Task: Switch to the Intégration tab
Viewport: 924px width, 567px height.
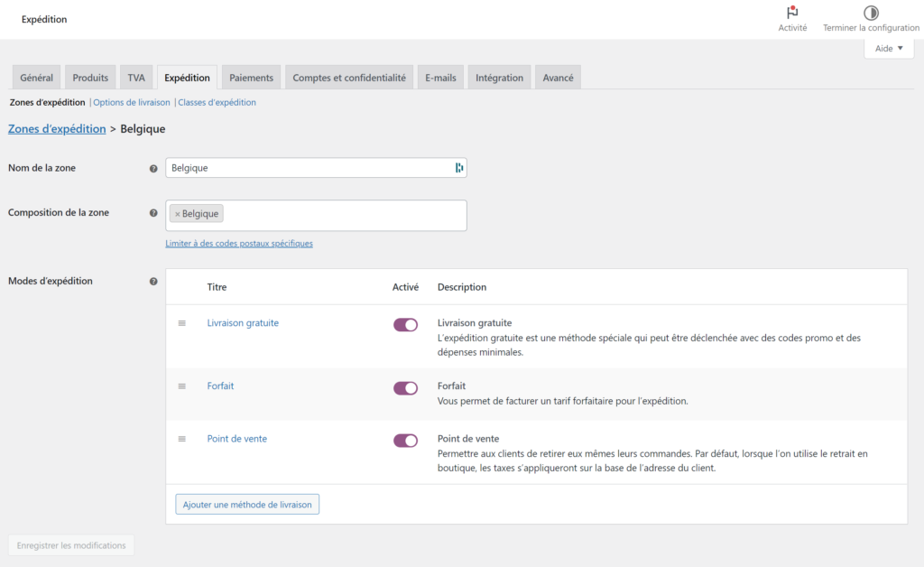Action: [x=499, y=78]
